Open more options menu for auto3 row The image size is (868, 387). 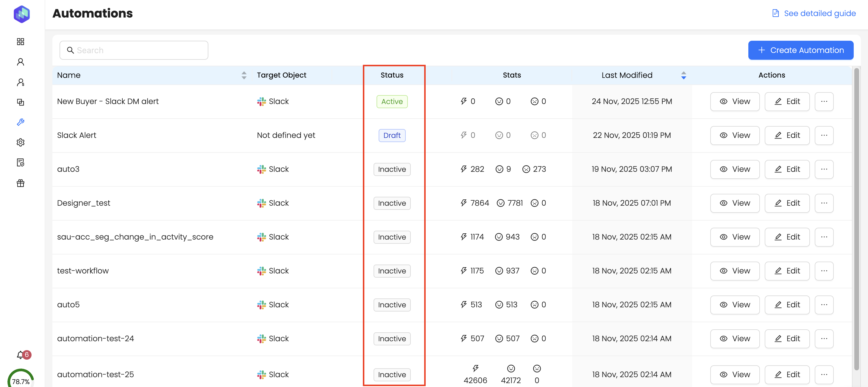tap(824, 169)
